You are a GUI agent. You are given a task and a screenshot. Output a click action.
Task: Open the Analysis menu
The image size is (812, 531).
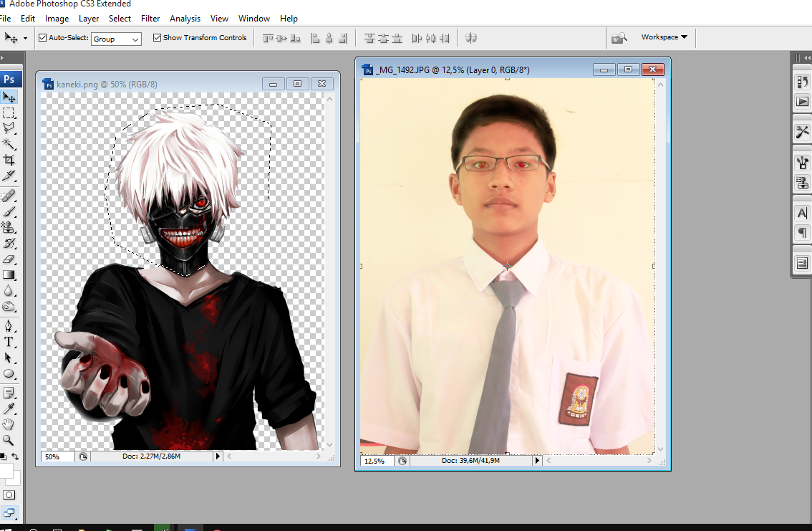point(185,18)
